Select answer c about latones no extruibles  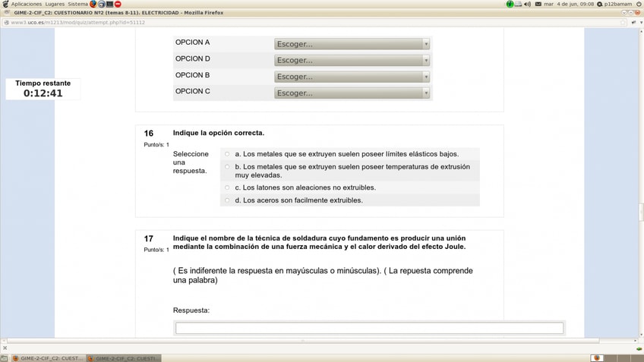[227, 187]
